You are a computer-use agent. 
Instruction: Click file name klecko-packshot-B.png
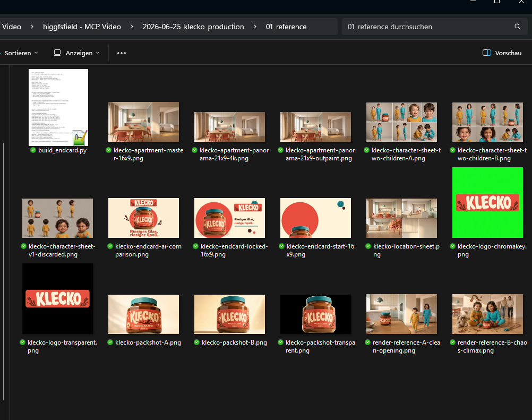[235, 342]
